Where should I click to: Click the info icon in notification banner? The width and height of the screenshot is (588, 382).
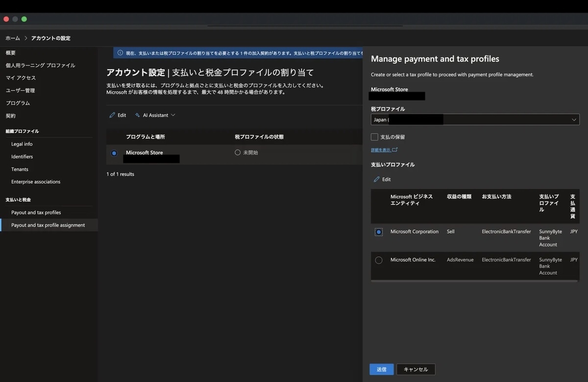121,53
